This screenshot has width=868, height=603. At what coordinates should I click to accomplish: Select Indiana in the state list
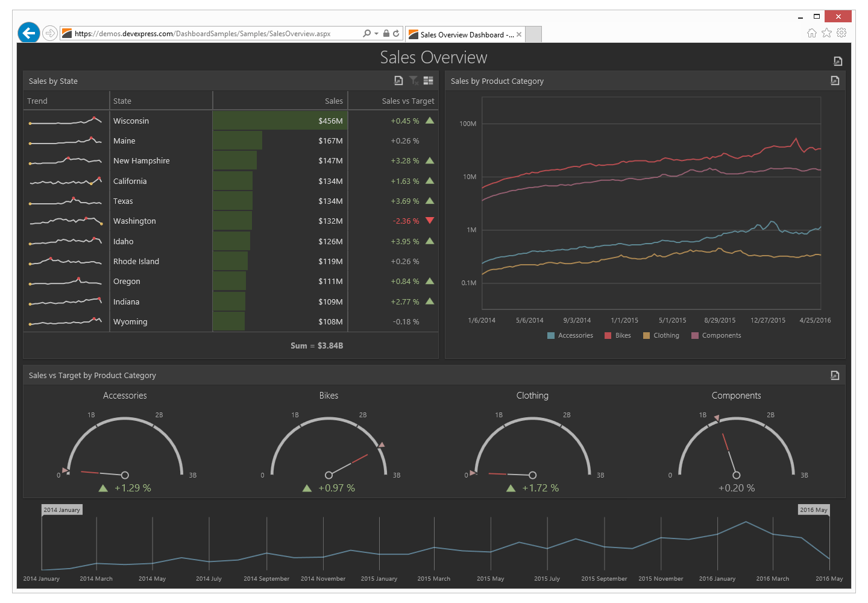click(231, 301)
